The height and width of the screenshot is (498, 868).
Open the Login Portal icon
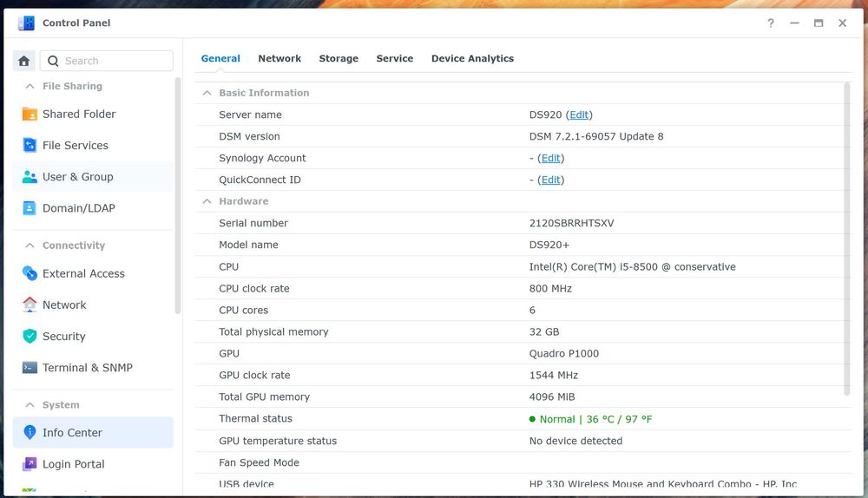coord(30,464)
